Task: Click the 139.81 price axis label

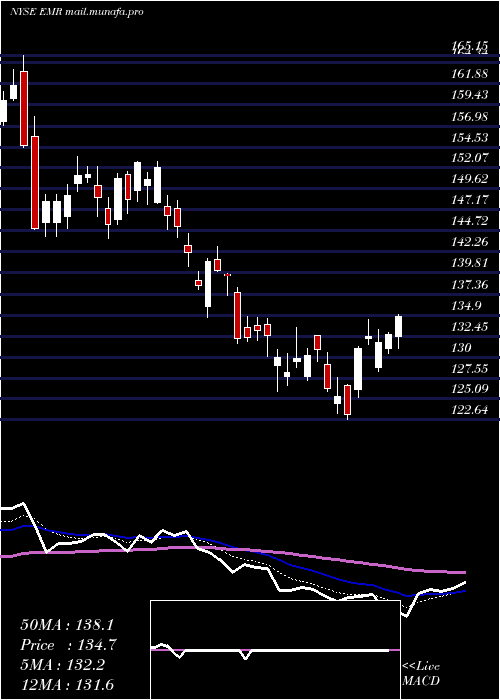Action: tap(469, 263)
